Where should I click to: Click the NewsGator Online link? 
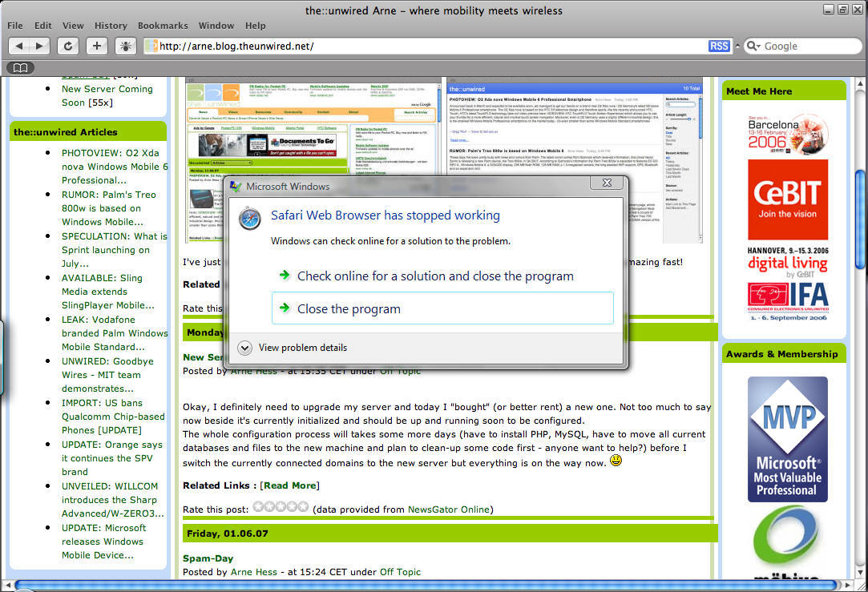coord(448,509)
